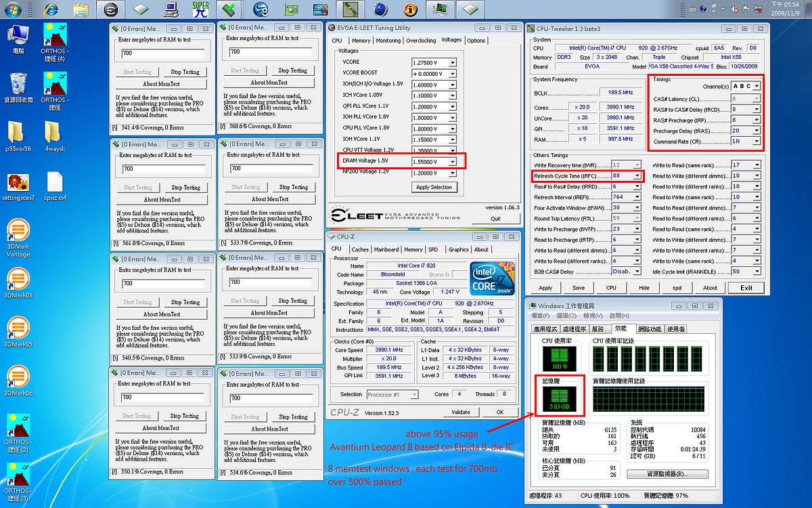
Task: Open the 檔案(F) menu in Task Manager
Action: (541, 316)
